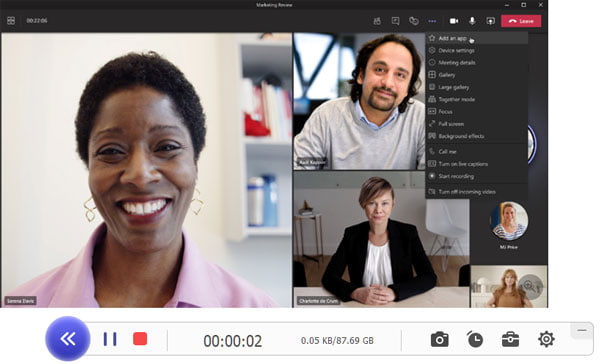Click the Marketing Review window title
This screenshot has height=364, width=600.
tap(274, 5)
